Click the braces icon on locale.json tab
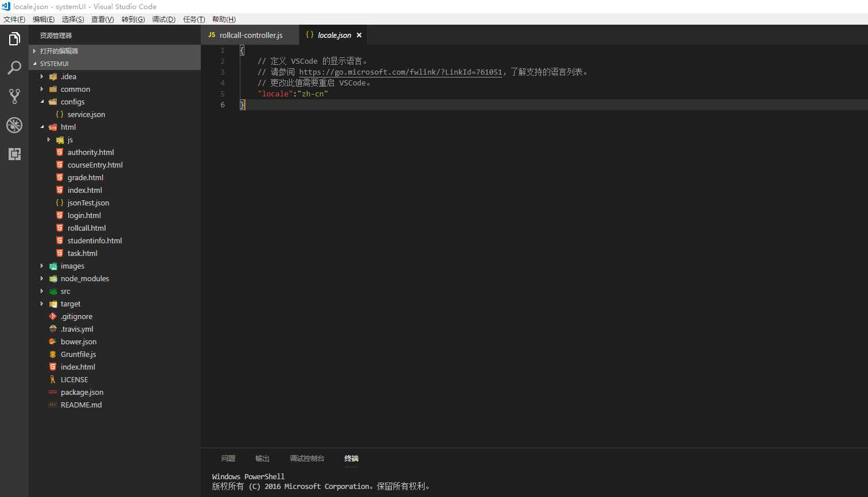Screen dimensions: 868x497 click(310, 35)
